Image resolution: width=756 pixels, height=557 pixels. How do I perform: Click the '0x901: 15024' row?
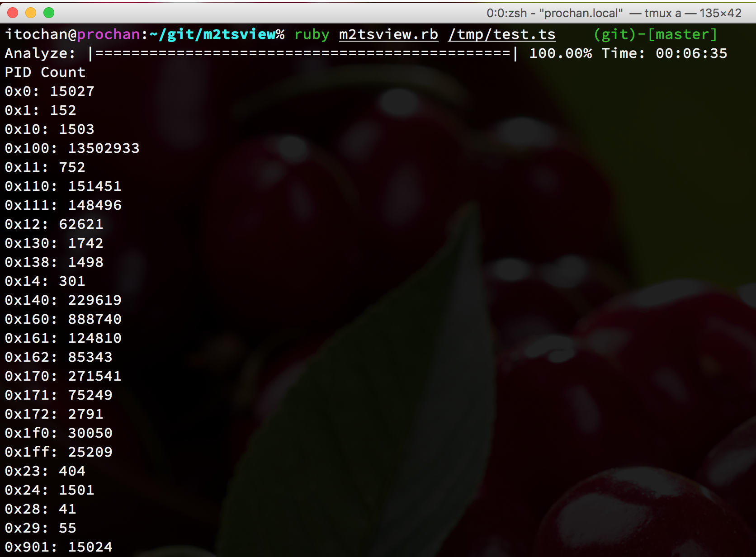point(58,547)
